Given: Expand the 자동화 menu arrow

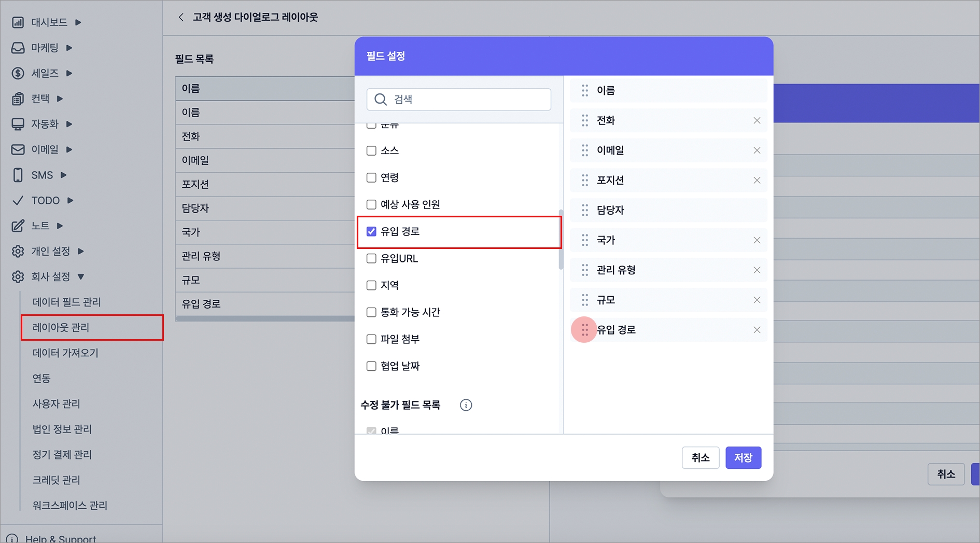Looking at the screenshot, I should pyautogui.click(x=69, y=124).
